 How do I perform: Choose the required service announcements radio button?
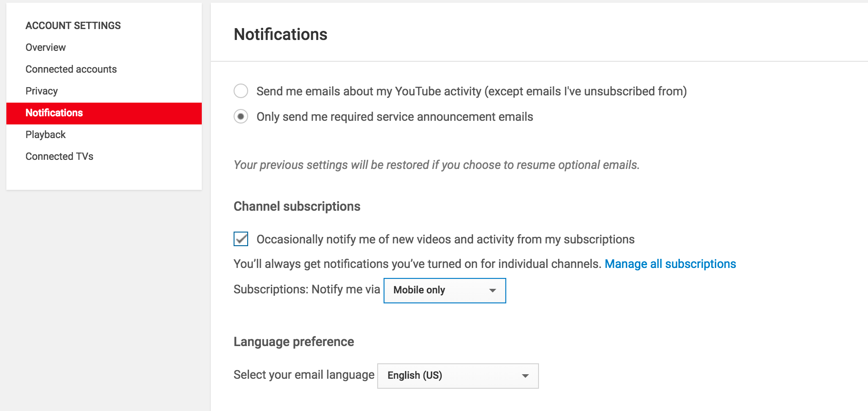[241, 117]
